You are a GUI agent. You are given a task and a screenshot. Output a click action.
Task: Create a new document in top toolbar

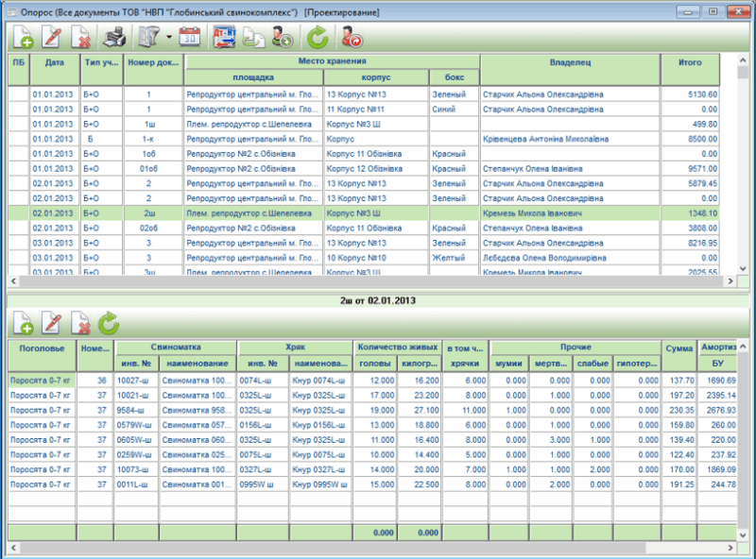point(23,38)
